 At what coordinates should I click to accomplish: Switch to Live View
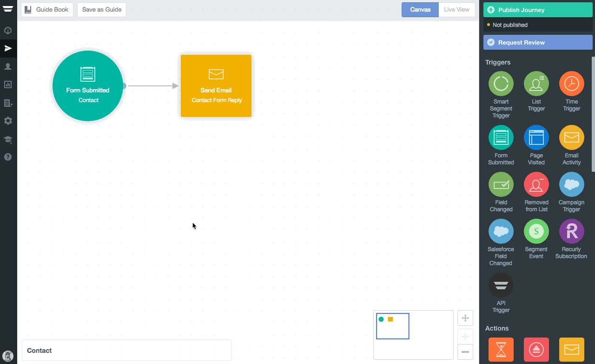pyautogui.click(x=456, y=9)
